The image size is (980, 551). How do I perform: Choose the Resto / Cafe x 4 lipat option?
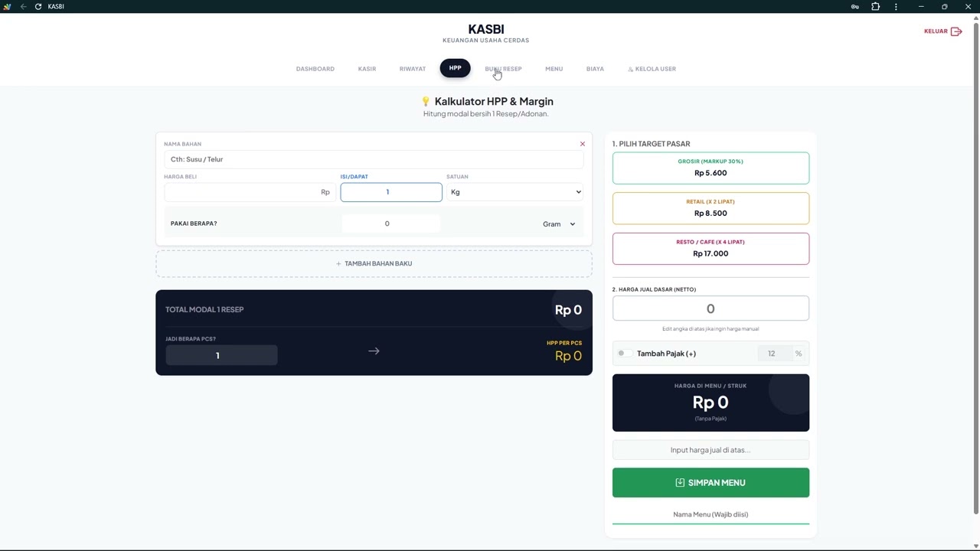(710, 248)
